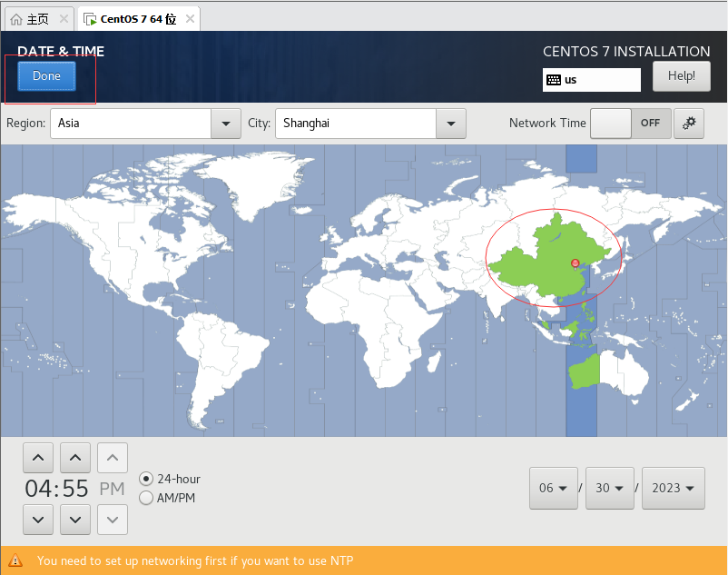
Task: Close the 主页 tab
Action: [64, 19]
